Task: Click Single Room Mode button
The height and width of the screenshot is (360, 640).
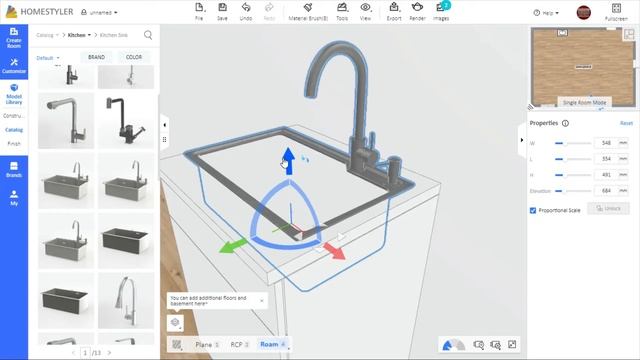Action: pos(584,102)
